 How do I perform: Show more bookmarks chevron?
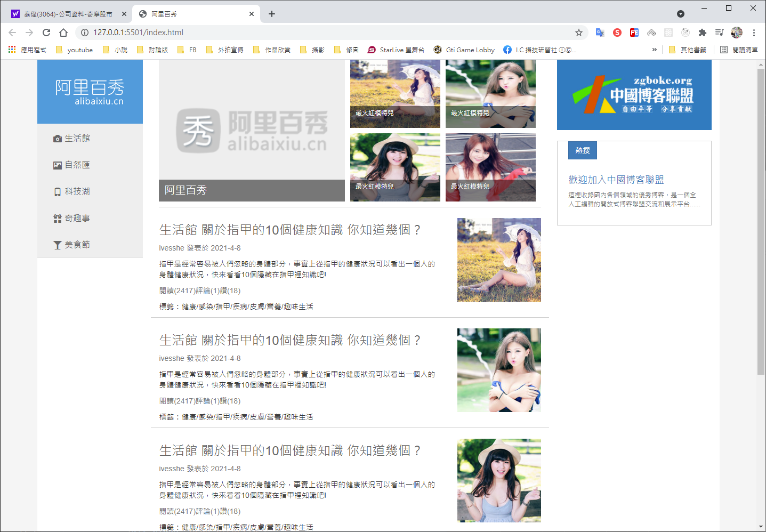click(655, 50)
